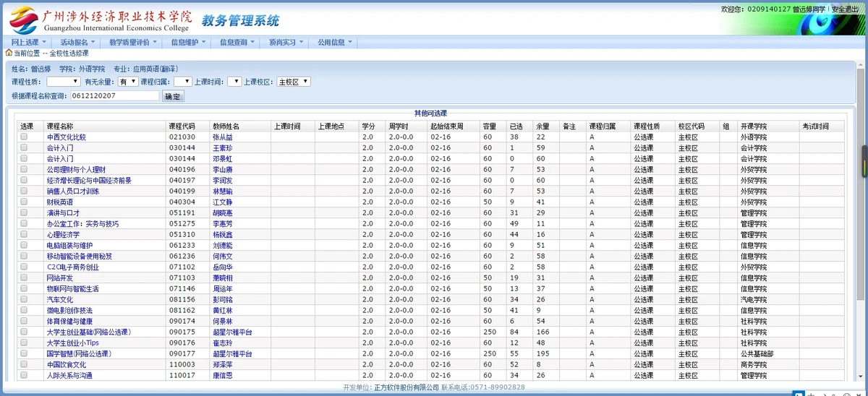Viewport: 868px width, 396px height.
Task: Open the 大学生创业小Tips course link
Action: pos(72,343)
